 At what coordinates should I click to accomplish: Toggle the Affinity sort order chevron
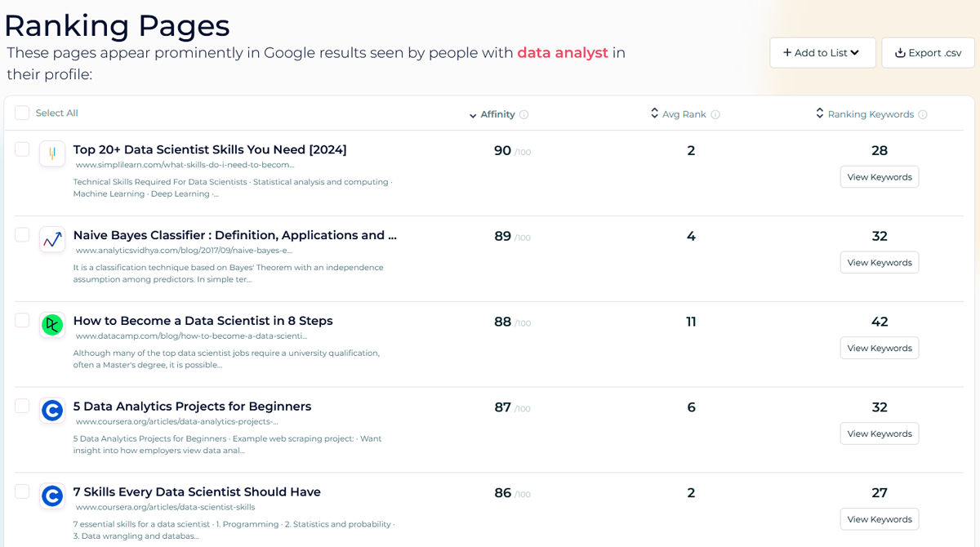pyautogui.click(x=472, y=114)
